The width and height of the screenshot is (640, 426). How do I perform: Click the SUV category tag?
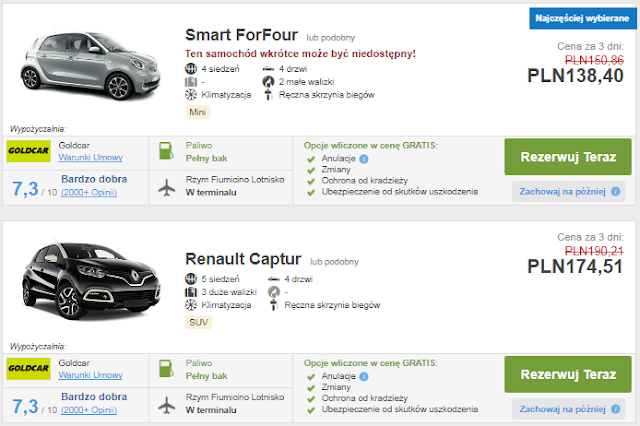point(199,323)
